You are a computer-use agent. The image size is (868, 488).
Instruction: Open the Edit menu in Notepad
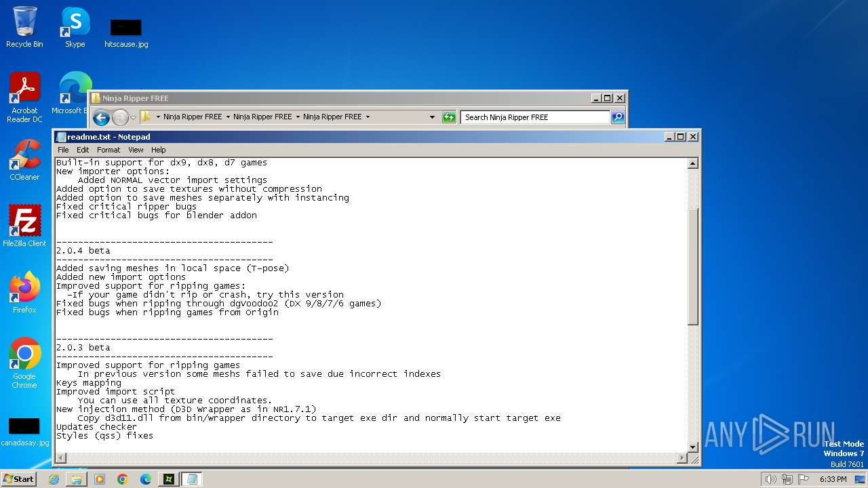(83, 150)
